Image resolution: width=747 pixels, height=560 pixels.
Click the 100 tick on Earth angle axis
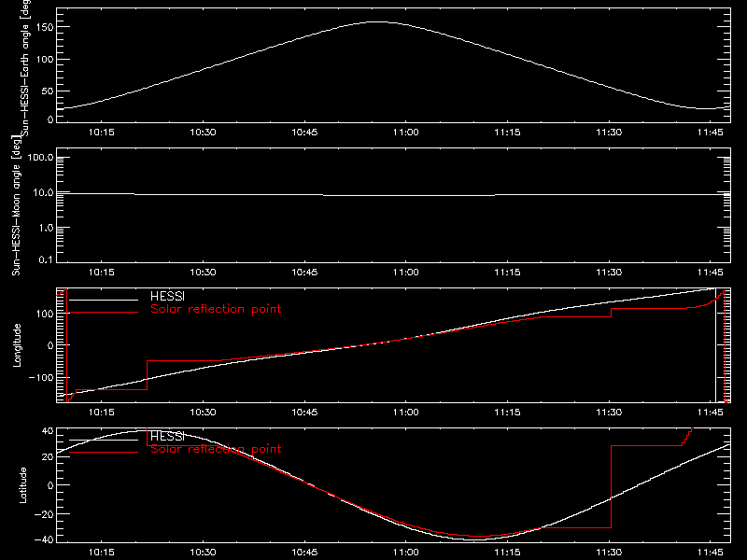pyautogui.click(x=46, y=59)
